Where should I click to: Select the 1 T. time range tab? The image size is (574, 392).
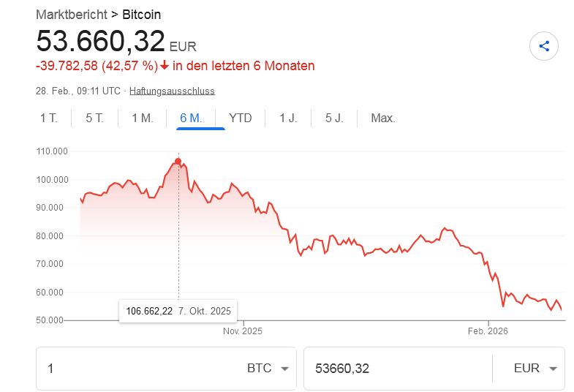[x=49, y=118]
